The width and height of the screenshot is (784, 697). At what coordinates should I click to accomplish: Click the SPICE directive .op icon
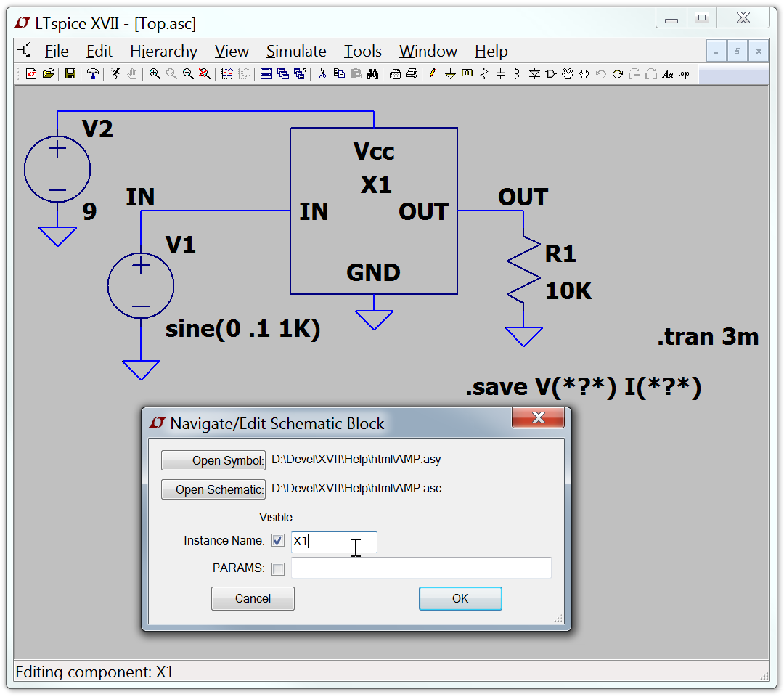point(685,73)
